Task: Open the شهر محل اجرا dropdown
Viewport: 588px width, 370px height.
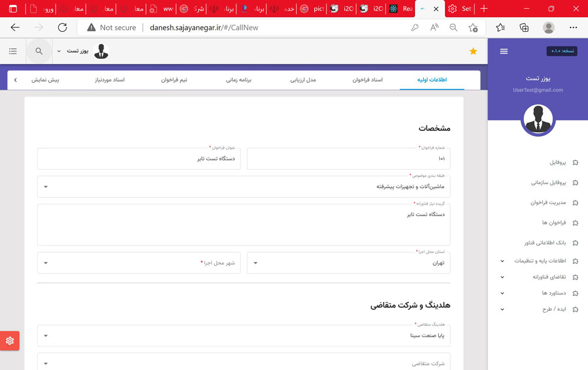Action: (x=45, y=263)
